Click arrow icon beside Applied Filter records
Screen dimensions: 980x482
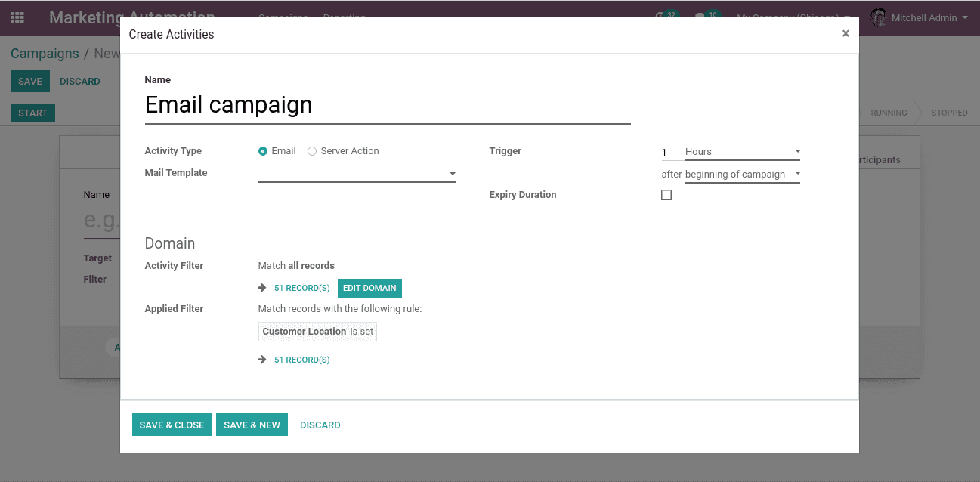(x=262, y=360)
